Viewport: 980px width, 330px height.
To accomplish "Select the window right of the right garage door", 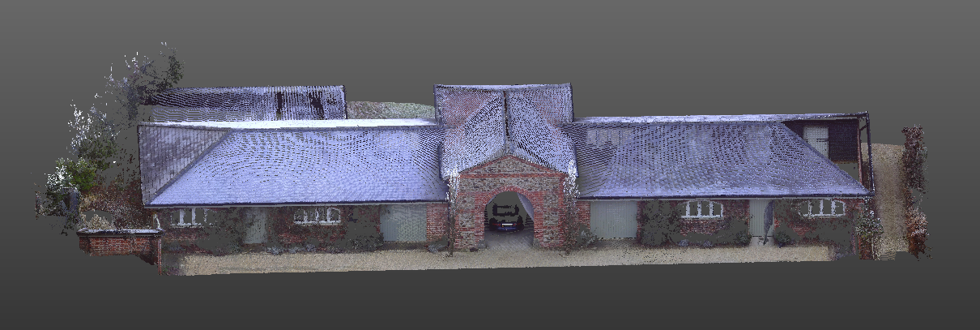I will click(702, 209).
